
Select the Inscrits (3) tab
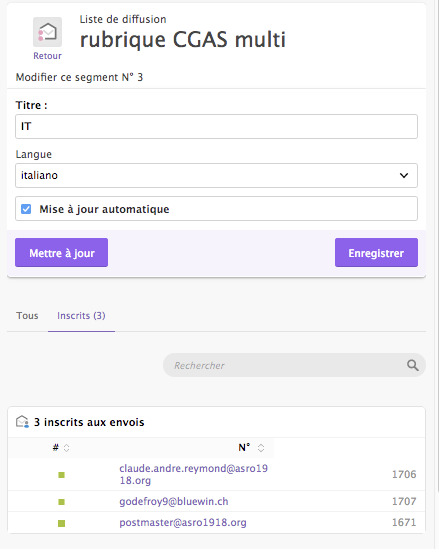tap(81, 315)
